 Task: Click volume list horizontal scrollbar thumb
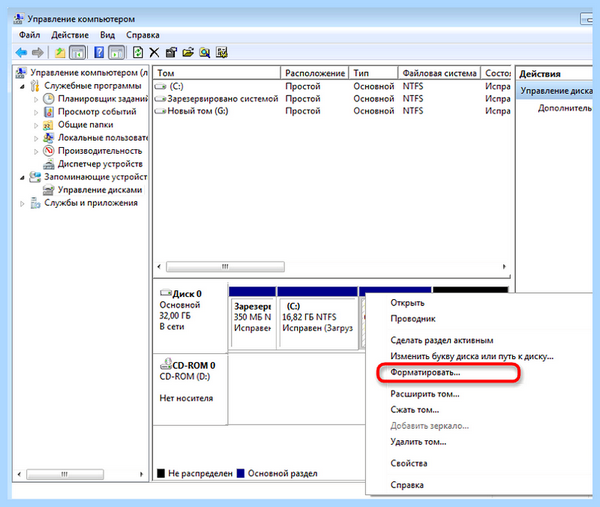pos(225,266)
